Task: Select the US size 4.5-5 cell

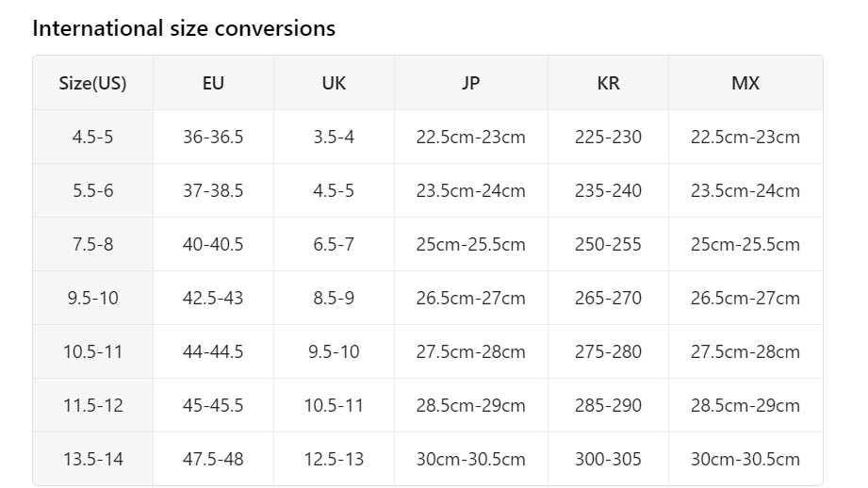Action: coord(92,137)
